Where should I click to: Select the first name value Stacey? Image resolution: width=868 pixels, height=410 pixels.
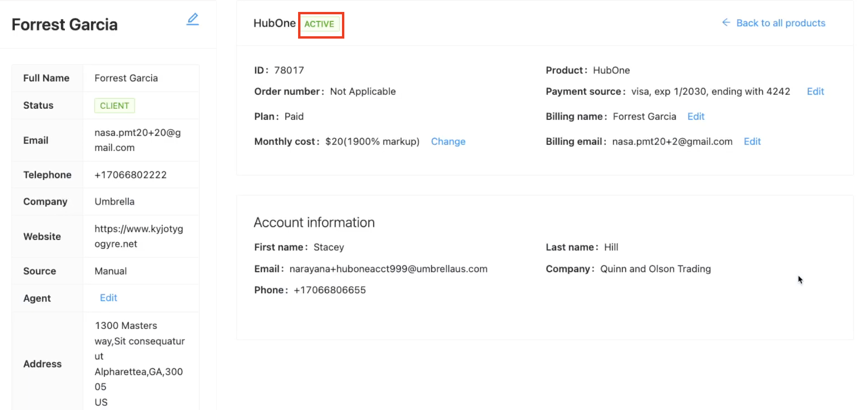329,247
